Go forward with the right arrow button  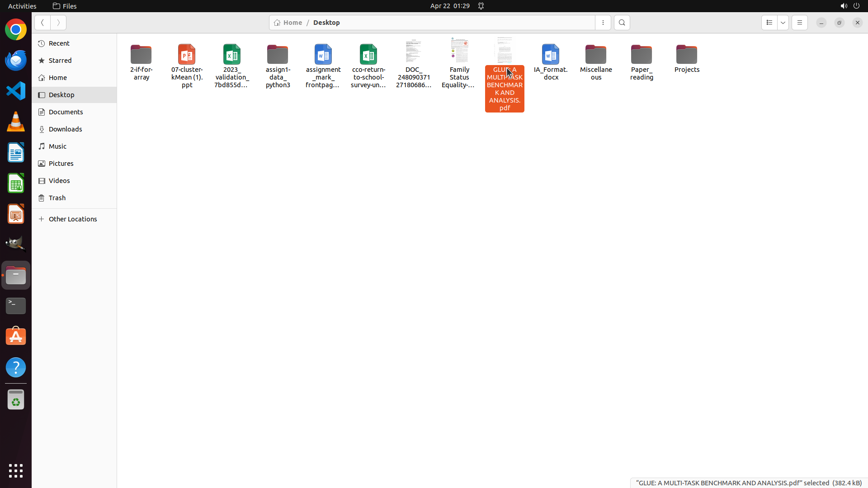point(58,23)
